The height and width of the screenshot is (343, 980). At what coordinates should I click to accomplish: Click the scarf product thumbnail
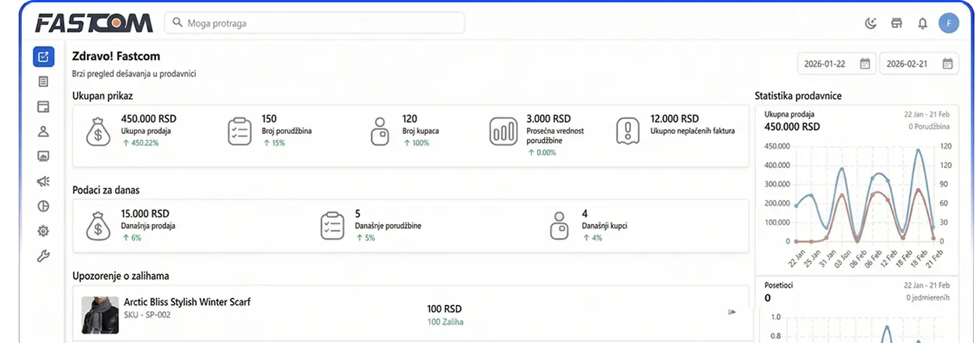tap(99, 314)
